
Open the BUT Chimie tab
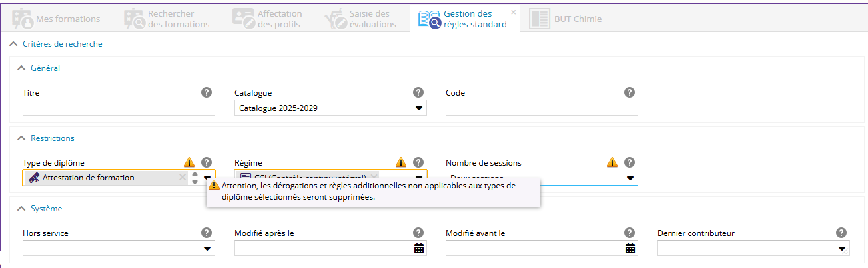pyautogui.click(x=566, y=19)
